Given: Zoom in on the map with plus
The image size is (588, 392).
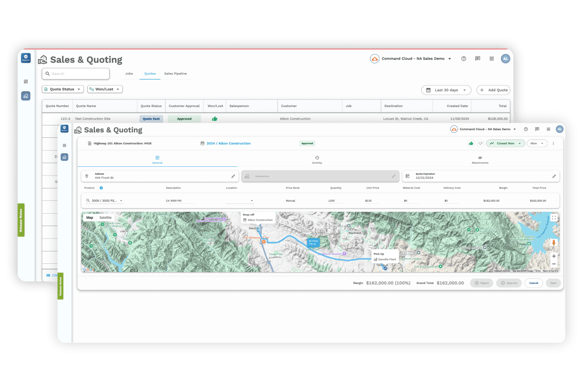Looking at the screenshot, I should point(554,256).
